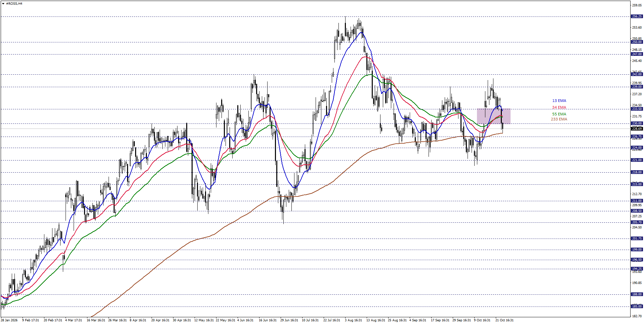Select the 242.00 price level label

[637, 74]
